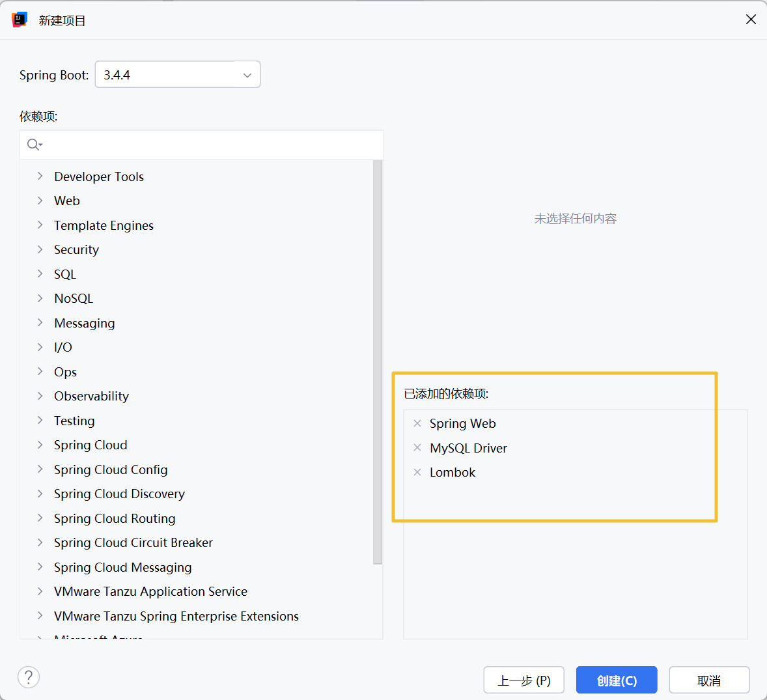The image size is (767, 700).
Task: Expand the Spring Cloud Messaging category
Action: (40, 567)
